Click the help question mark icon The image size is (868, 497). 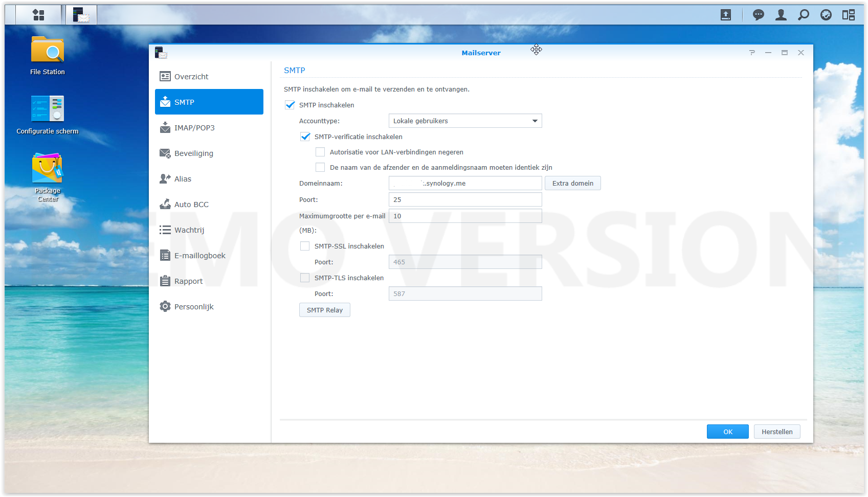coord(752,53)
